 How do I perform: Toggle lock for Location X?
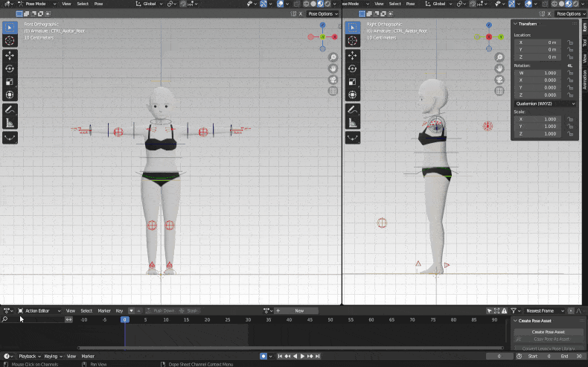click(x=570, y=42)
